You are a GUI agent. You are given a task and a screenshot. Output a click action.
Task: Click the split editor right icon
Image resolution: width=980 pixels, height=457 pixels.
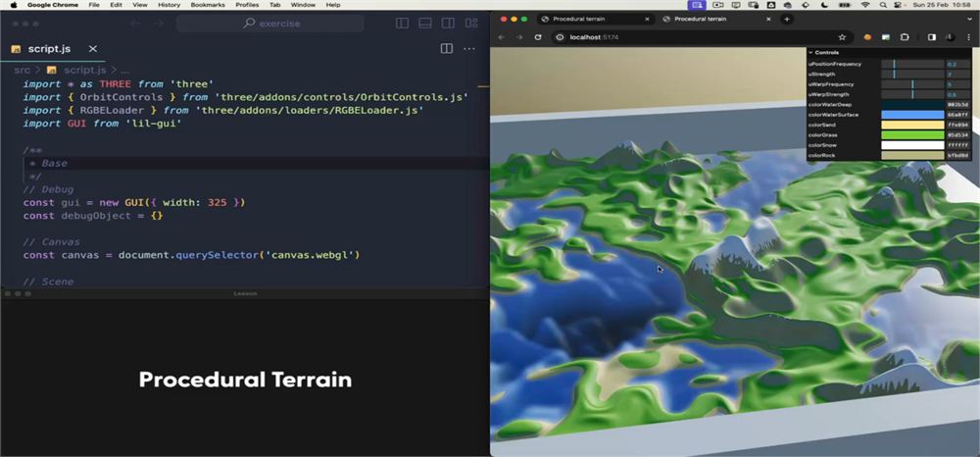click(x=446, y=49)
